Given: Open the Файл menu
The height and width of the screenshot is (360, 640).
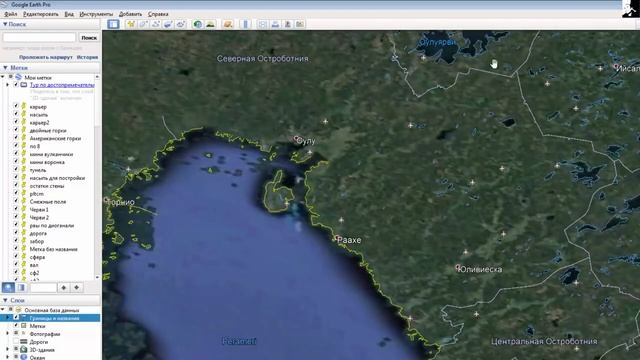Looking at the screenshot, I should (x=11, y=14).
